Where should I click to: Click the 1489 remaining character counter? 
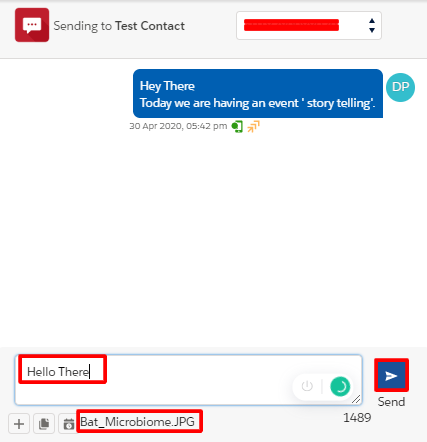point(357,417)
